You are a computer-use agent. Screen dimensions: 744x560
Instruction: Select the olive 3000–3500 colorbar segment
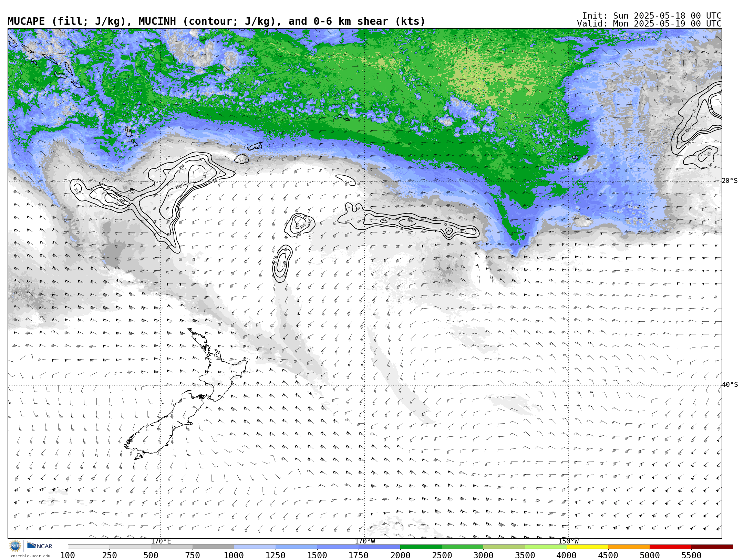[x=504, y=547]
